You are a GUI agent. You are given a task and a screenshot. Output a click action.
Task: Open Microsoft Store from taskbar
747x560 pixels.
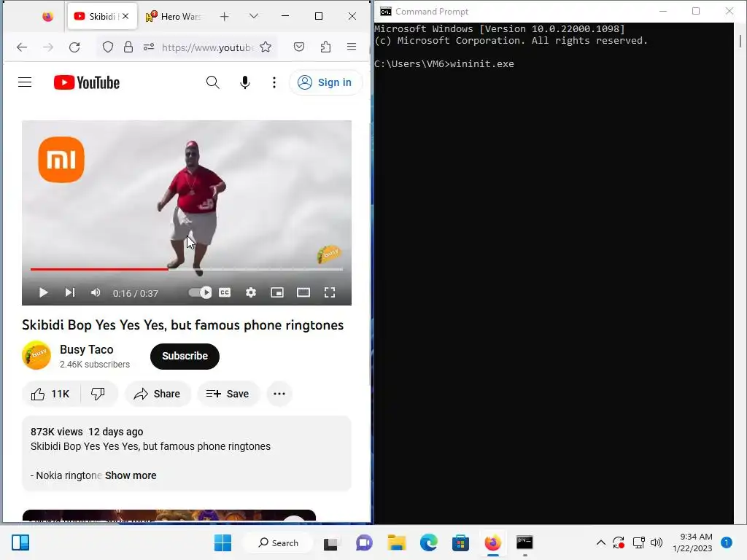tap(461, 543)
